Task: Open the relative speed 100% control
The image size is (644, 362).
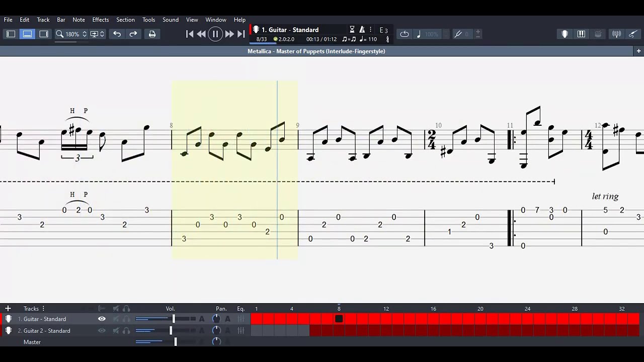Action: (x=431, y=34)
